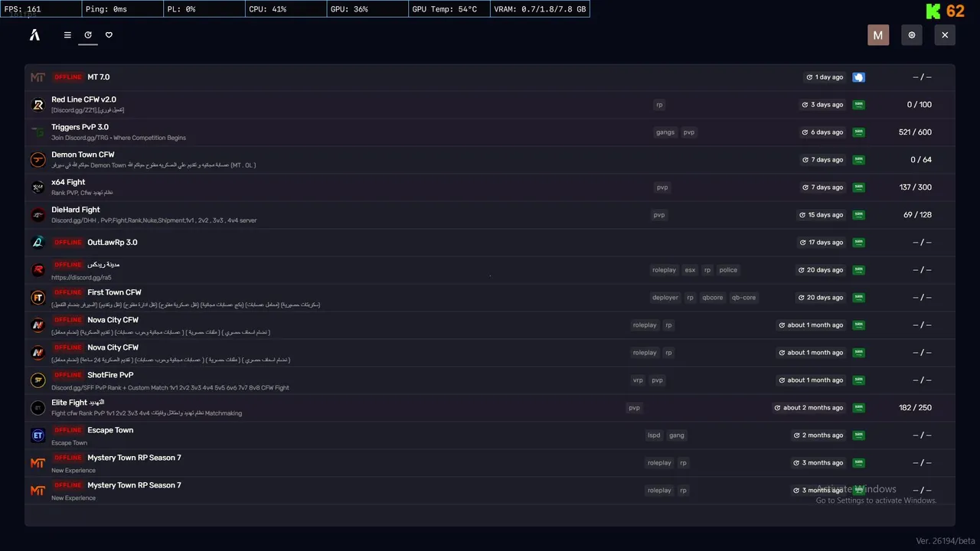The image size is (980, 551).
Task: Open the FiveM home logo
Action: coord(34,35)
